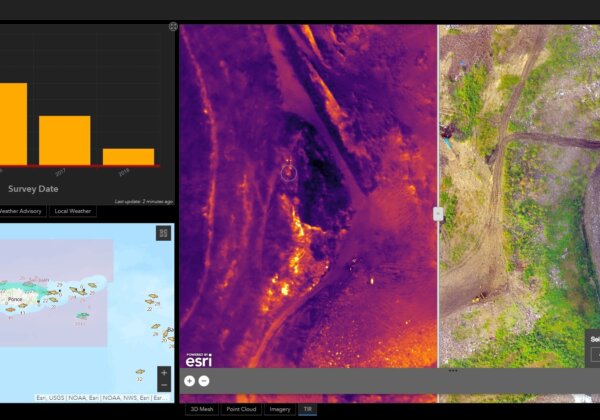Select the 2018 survey bar

pos(128,156)
